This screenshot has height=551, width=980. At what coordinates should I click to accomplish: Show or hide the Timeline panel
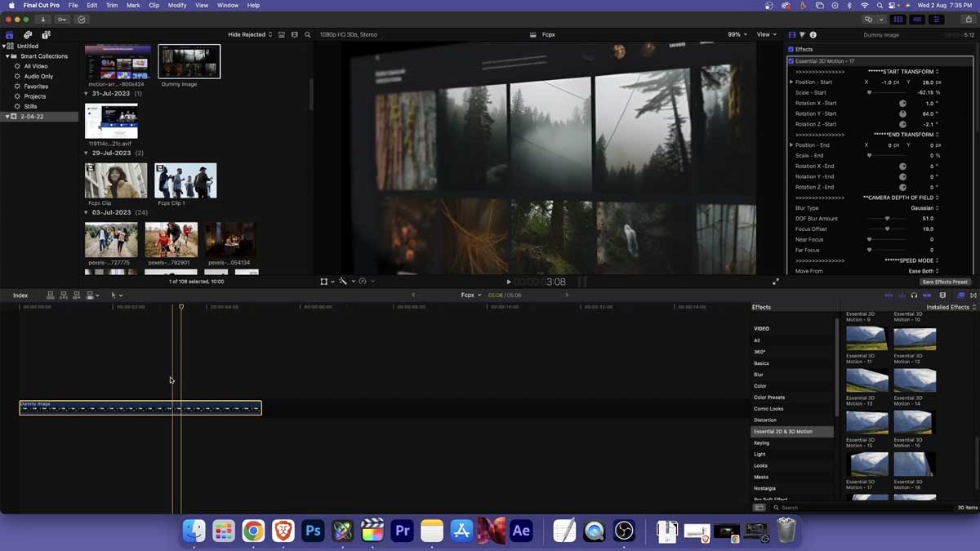[918, 20]
